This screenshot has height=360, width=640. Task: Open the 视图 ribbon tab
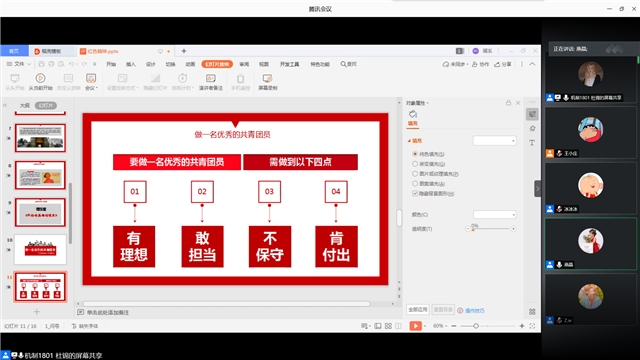pyautogui.click(x=264, y=64)
